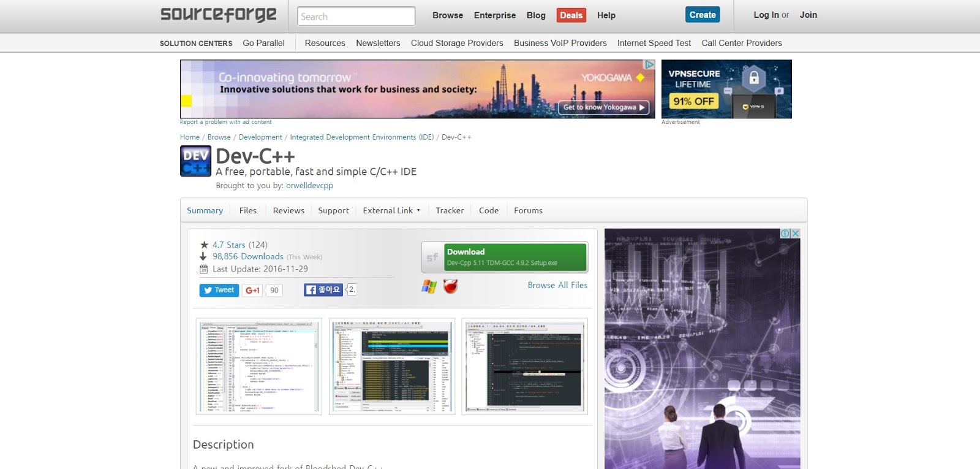Viewport: 980px width, 469px height.
Task: Click the FreeBSD platform icon
Action: pos(451,286)
